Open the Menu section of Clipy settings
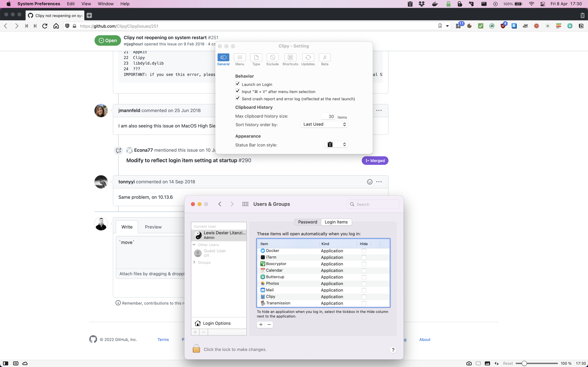This screenshot has height=367, width=588. point(240,59)
